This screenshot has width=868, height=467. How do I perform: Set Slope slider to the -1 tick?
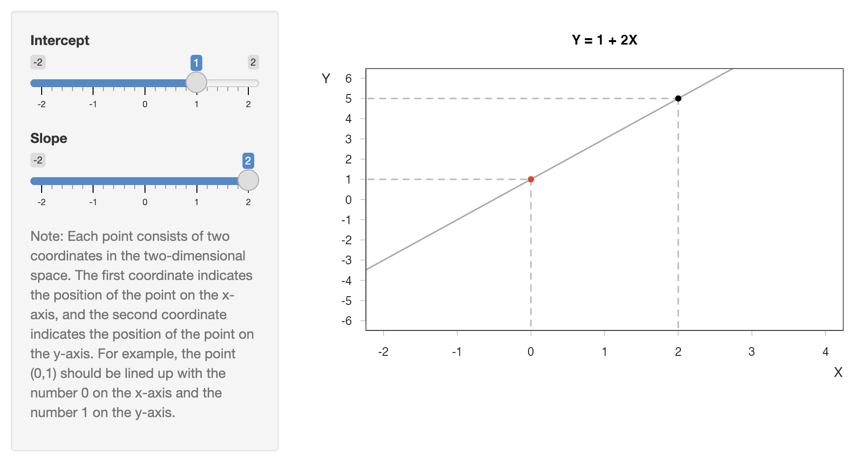coord(93,181)
